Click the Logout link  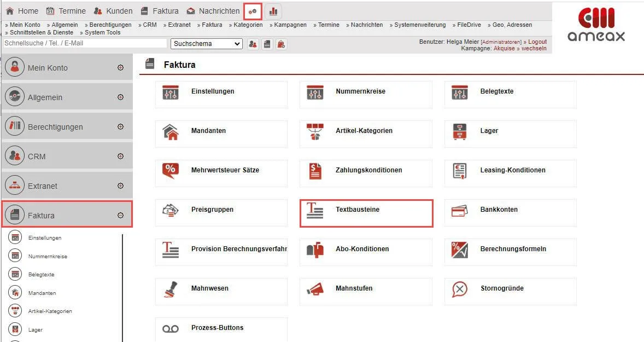(x=537, y=42)
